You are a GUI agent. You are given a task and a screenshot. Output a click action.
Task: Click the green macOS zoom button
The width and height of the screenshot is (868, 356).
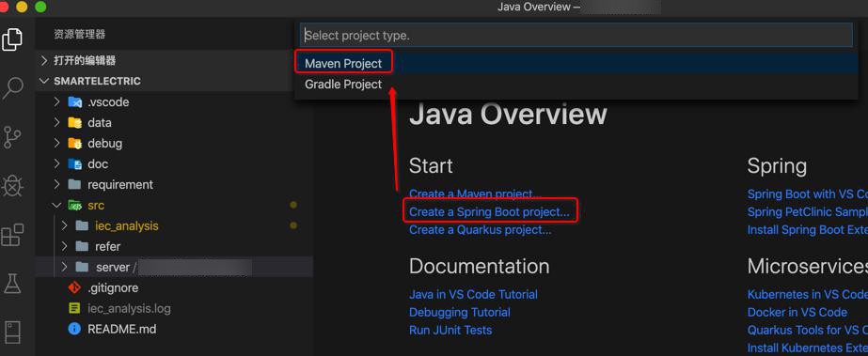click(x=40, y=8)
